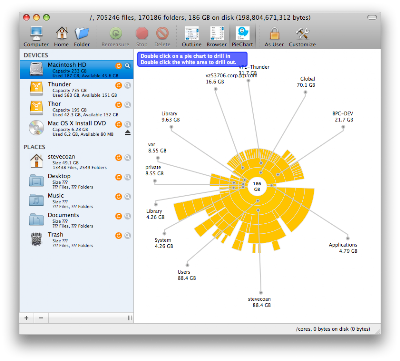Click the magnifier icon for Documents
Image resolution: width=400 pixels, height=361 pixels.
(x=127, y=216)
